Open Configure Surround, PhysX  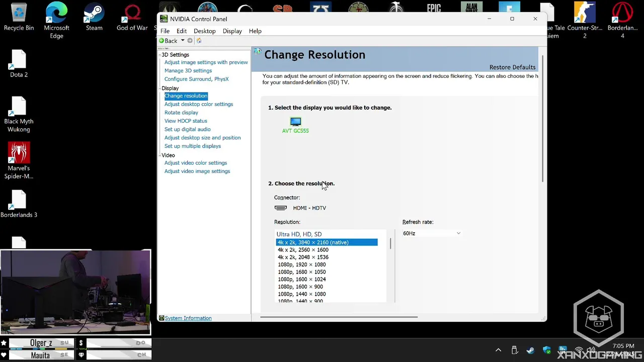click(x=196, y=79)
